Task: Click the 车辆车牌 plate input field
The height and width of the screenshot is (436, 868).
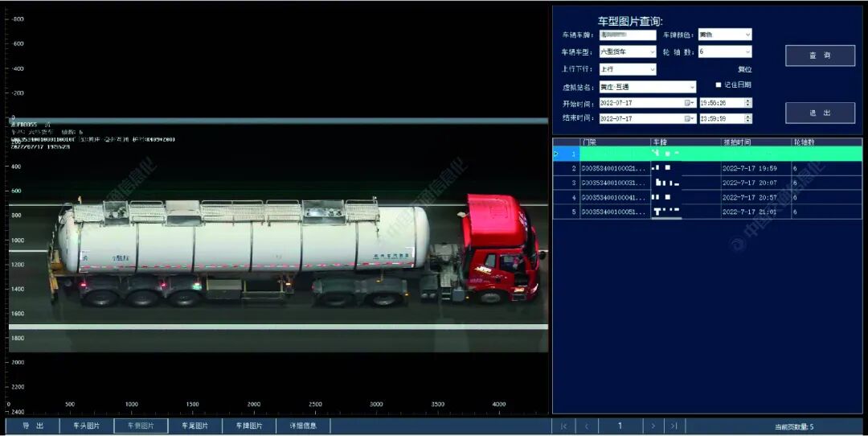Action: pyautogui.click(x=628, y=35)
